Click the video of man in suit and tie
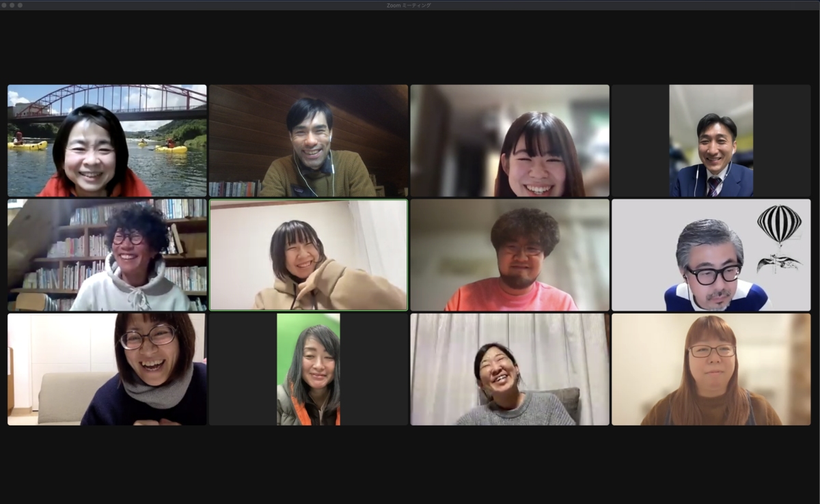The image size is (820, 504). coord(711,141)
